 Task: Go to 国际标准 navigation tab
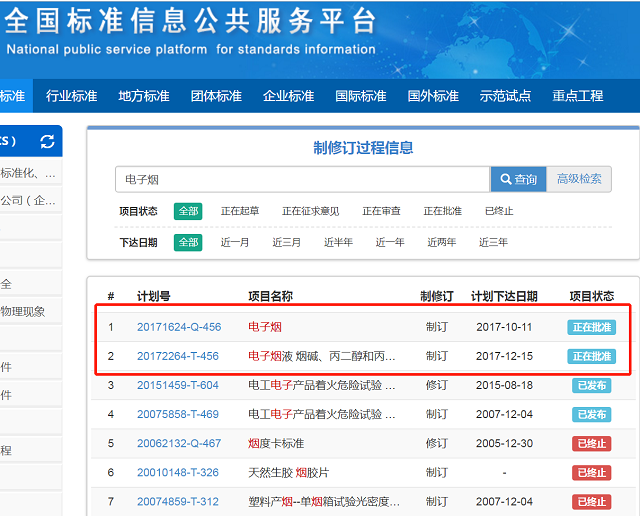[360, 96]
